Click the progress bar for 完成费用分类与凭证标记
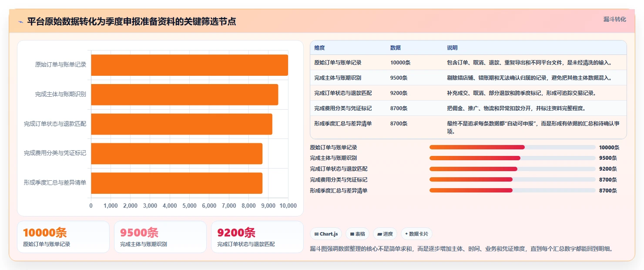Screen dimensions: 644x270 512,179
